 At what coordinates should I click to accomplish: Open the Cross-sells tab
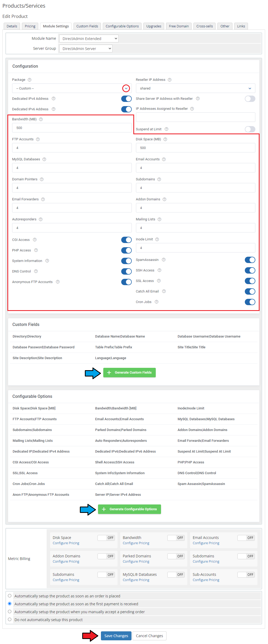[x=205, y=26]
